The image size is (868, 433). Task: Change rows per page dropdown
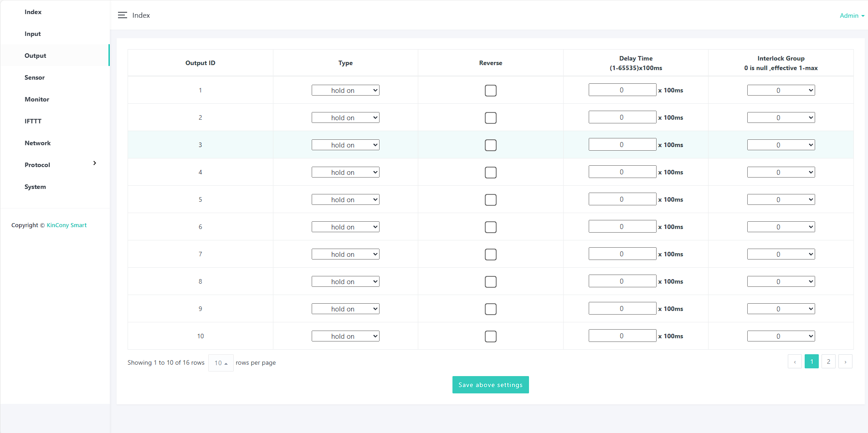221,363
